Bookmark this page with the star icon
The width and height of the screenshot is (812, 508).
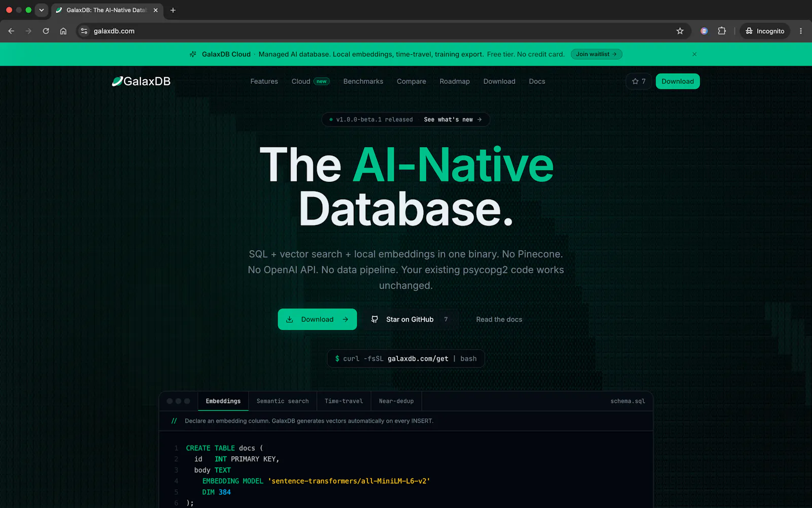point(680,31)
